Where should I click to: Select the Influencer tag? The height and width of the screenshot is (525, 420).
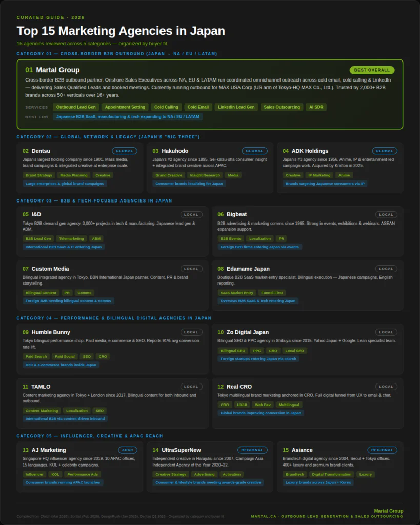(x=34, y=474)
